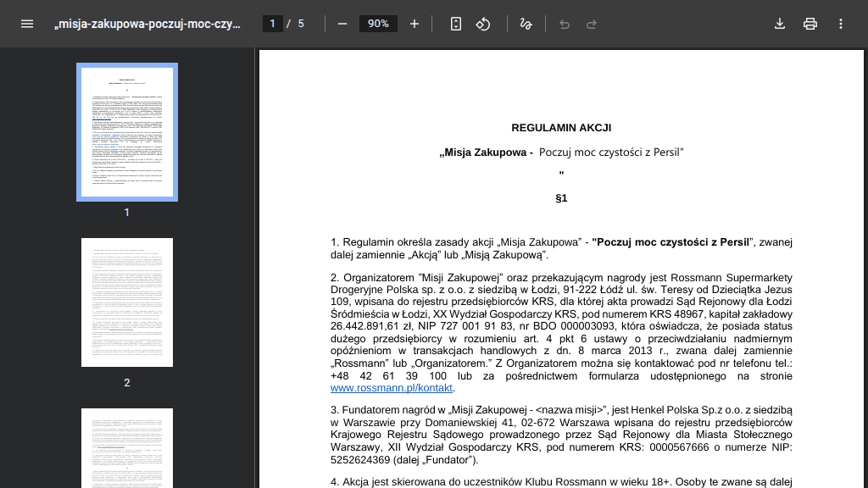Viewport: 868px width, 488px height.
Task: Click the REGULAMIN AKCJI heading
Action: point(561,128)
